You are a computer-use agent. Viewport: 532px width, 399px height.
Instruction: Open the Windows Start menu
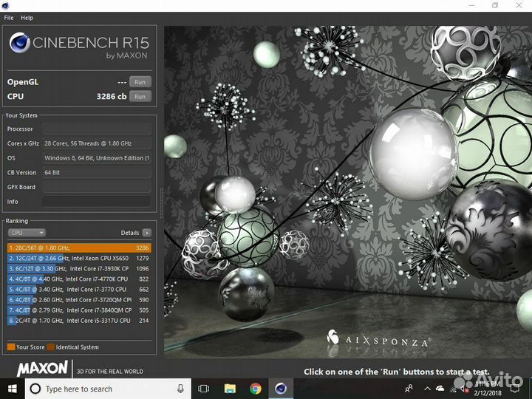[13, 389]
